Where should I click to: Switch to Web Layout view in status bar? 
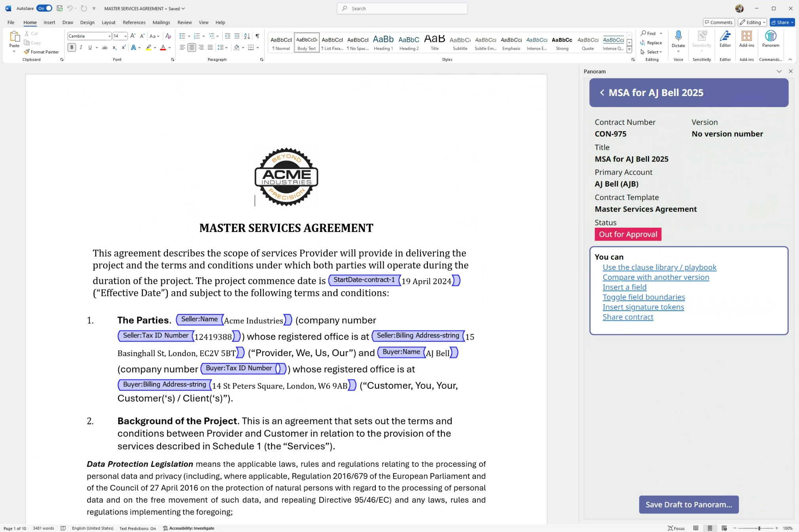[x=724, y=528]
